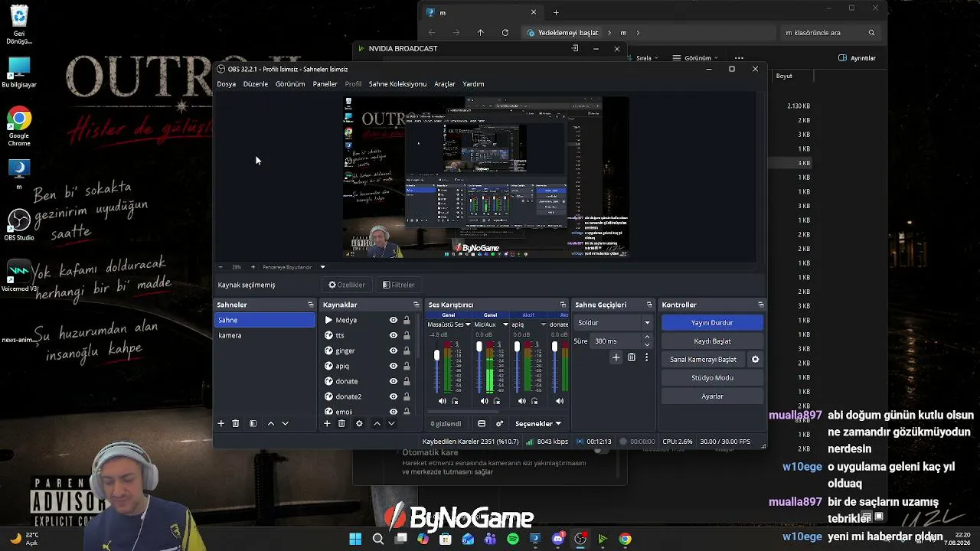
Task: Open the audio mixer layout toggle icon
Action: pos(482,423)
